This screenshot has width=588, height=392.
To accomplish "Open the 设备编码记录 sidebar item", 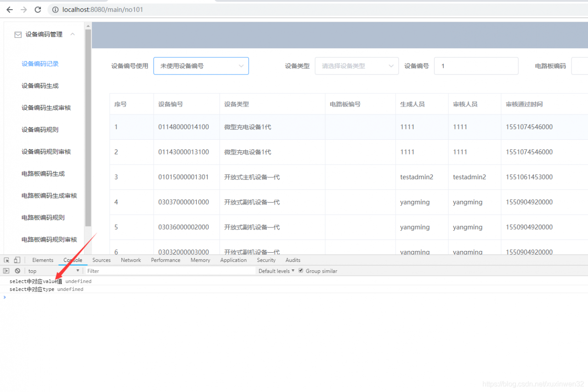I will (x=40, y=64).
